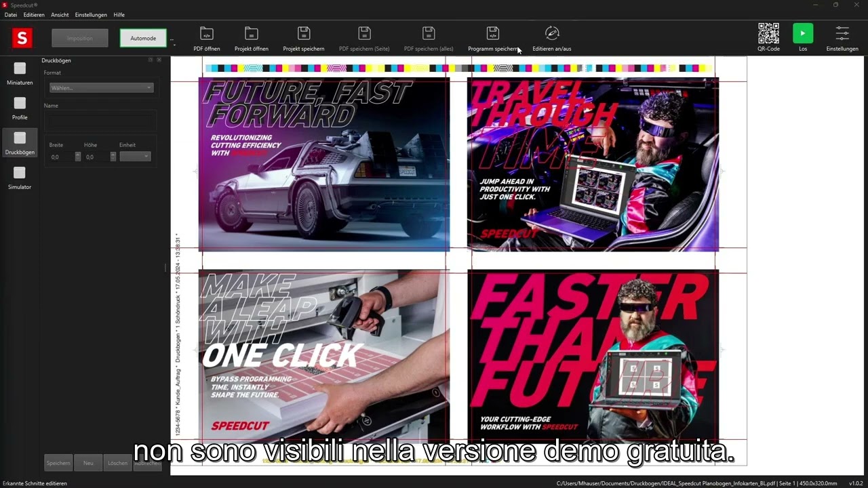868x488 pixels.
Task: Open the Ansicht menu
Action: pos(60,15)
